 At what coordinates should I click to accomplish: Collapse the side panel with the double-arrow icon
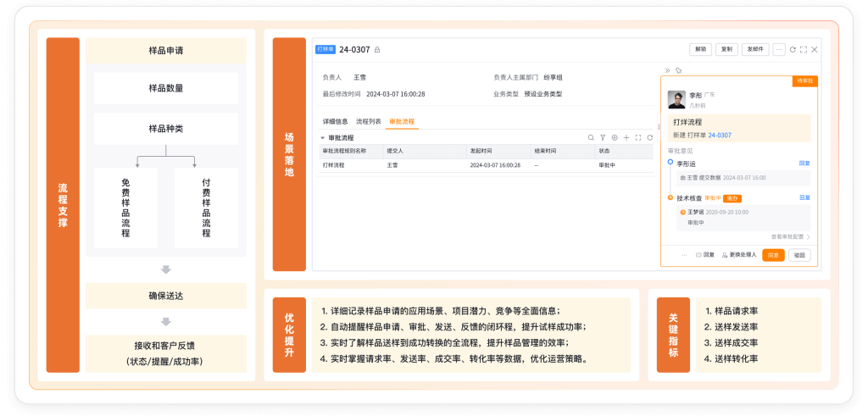(x=667, y=70)
